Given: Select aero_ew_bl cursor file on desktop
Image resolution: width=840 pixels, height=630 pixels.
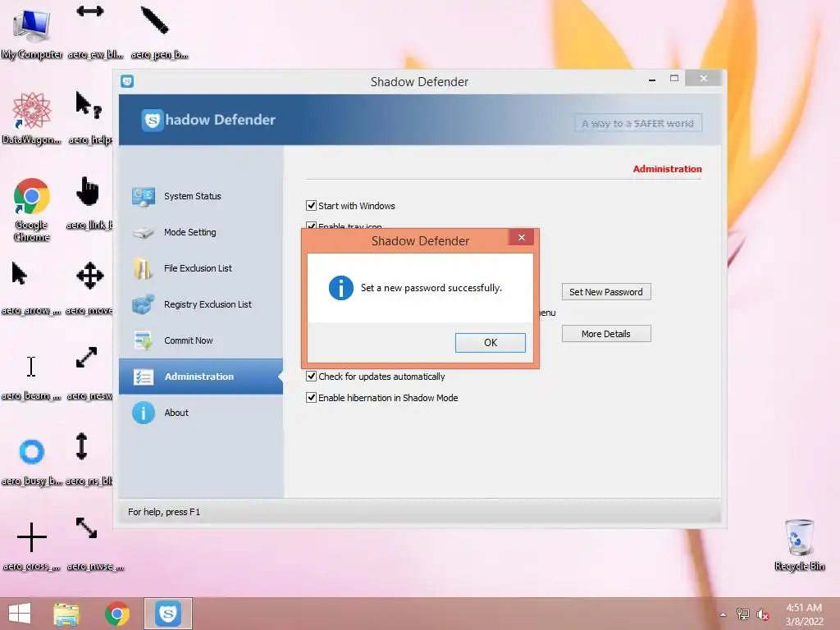Looking at the screenshot, I should (x=95, y=33).
